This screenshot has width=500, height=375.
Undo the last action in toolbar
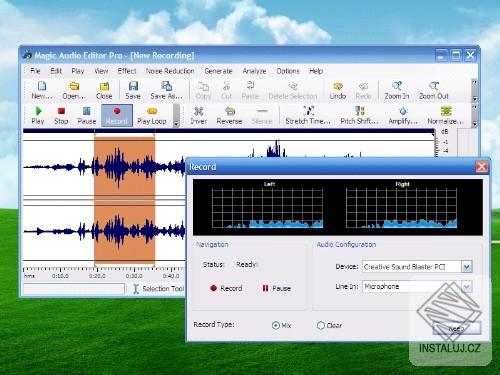point(338,90)
